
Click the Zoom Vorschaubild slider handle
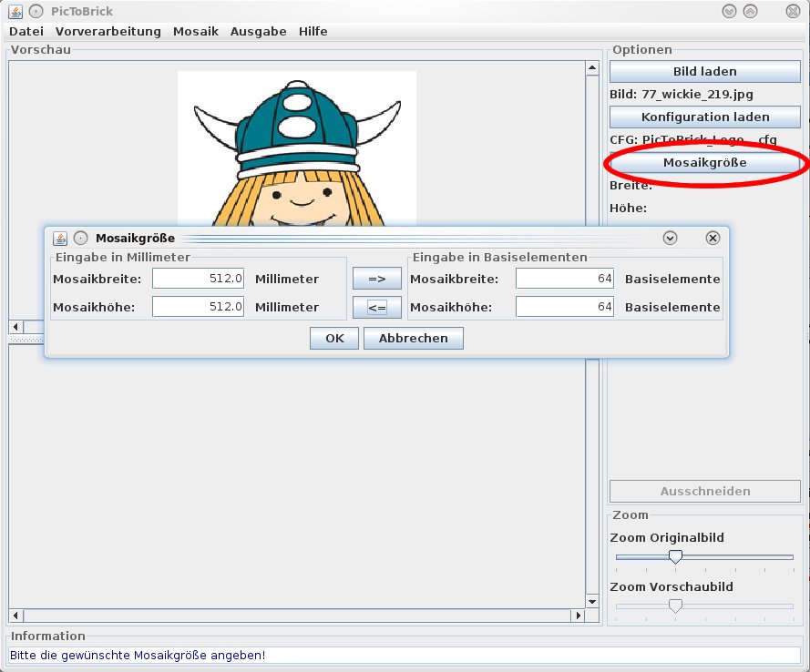675,606
